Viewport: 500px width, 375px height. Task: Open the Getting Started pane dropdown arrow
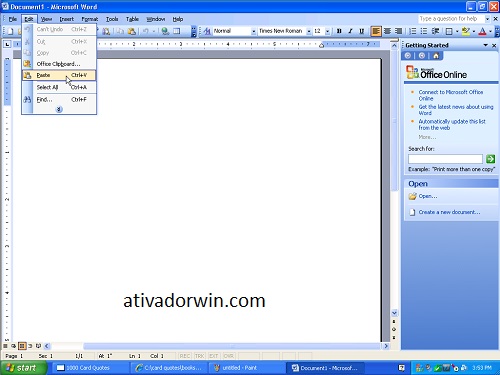[485, 45]
